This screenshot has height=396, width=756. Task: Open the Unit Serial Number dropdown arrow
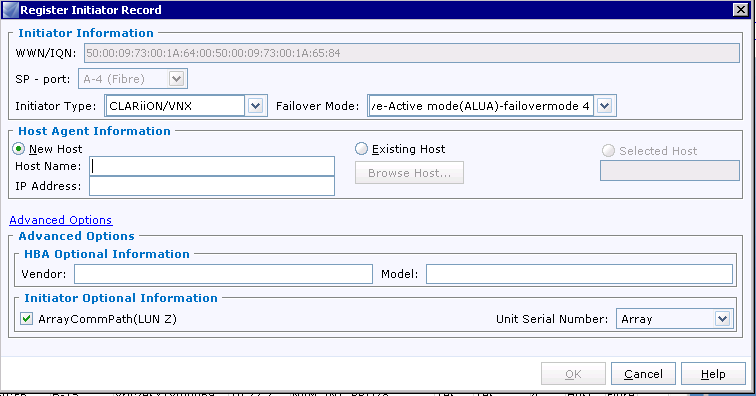coord(722,319)
